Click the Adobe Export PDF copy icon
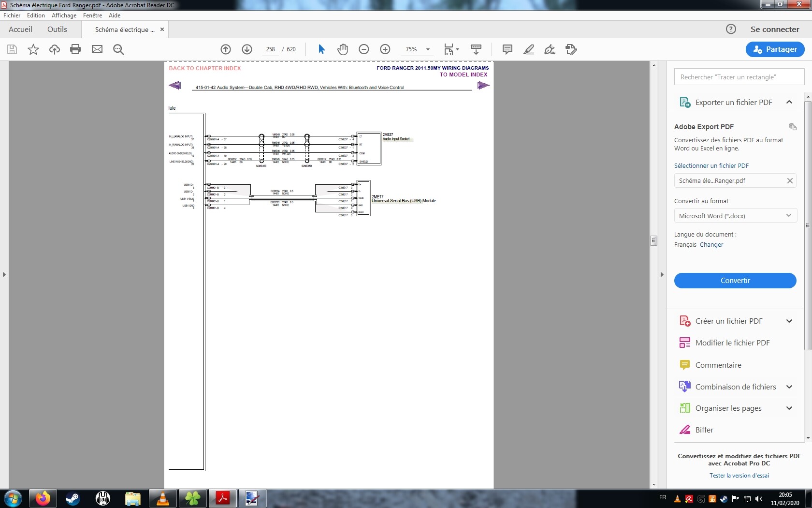Screen dimensions: 812x508 (792, 127)
